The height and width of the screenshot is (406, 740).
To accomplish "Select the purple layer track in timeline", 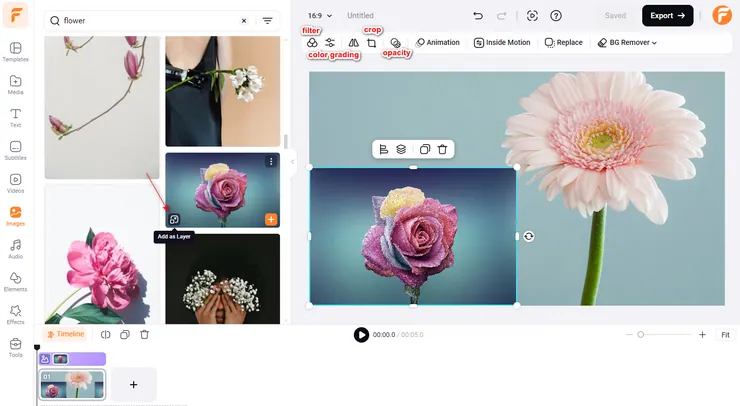I will click(72, 359).
